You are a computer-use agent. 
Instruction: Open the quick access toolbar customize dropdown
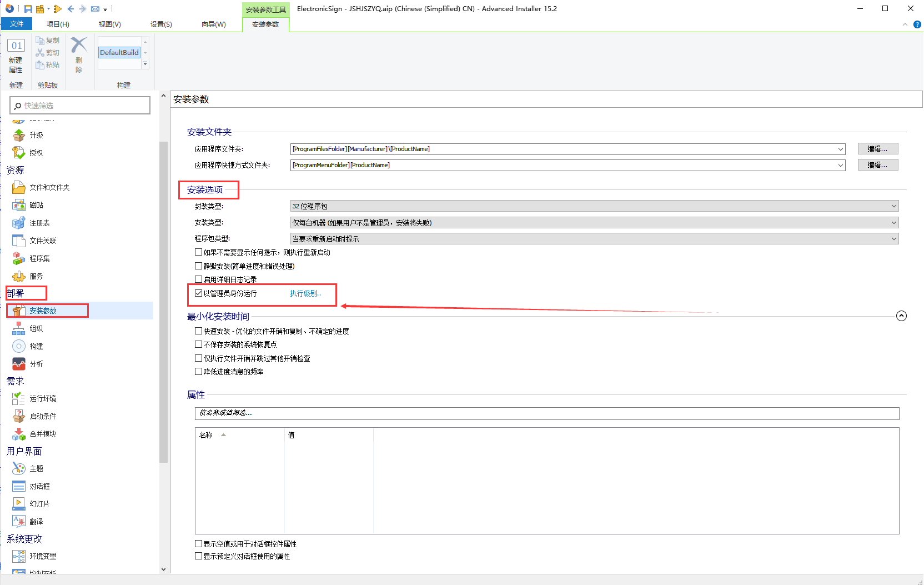(x=106, y=9)
